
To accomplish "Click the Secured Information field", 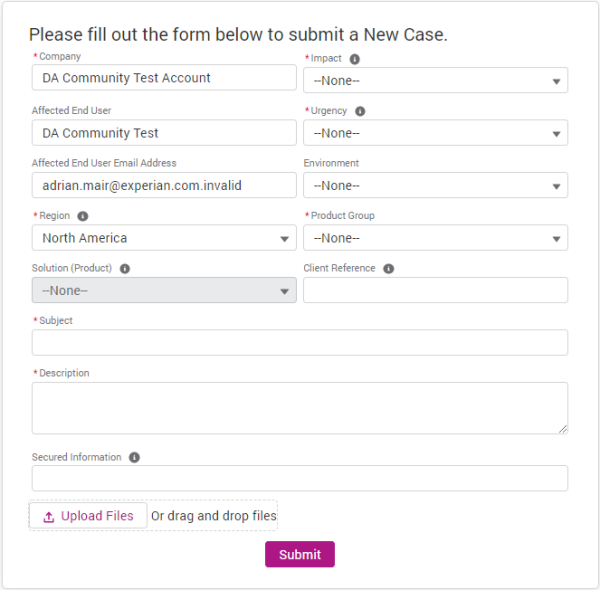I will click(300, 478).
